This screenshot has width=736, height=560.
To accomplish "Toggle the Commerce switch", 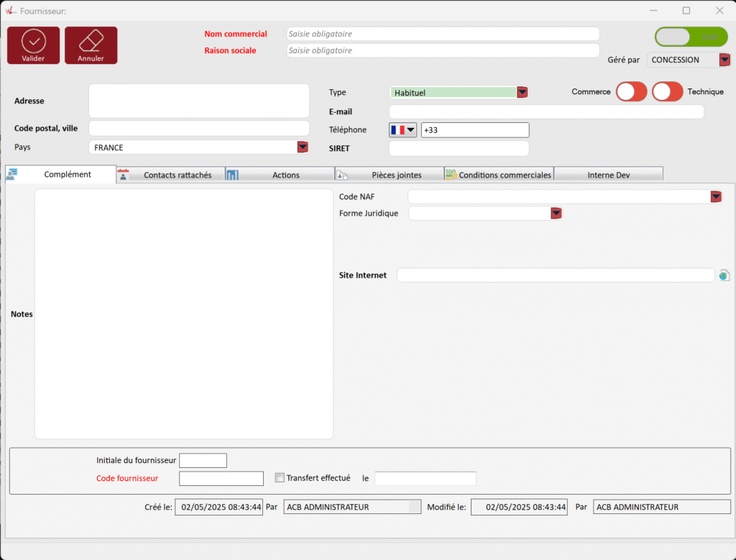I will (631, 92).
